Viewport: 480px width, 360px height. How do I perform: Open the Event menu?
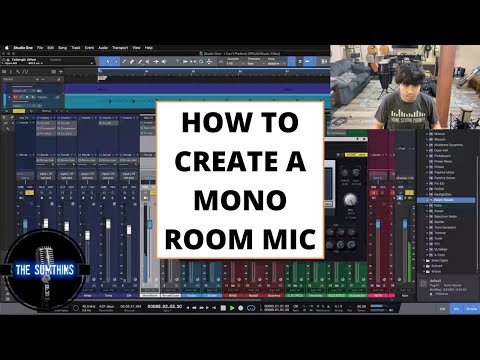[89, 48]
